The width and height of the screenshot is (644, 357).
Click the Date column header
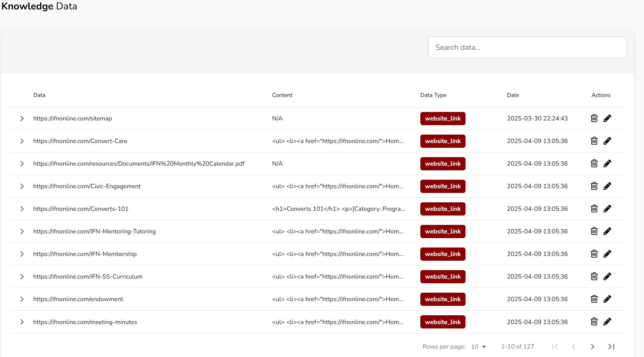513,95
